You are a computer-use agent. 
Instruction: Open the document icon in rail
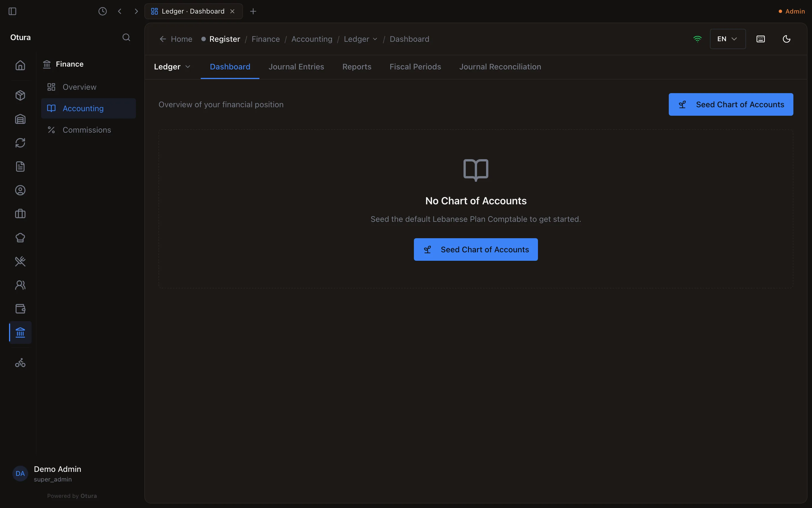click(20, 167)
